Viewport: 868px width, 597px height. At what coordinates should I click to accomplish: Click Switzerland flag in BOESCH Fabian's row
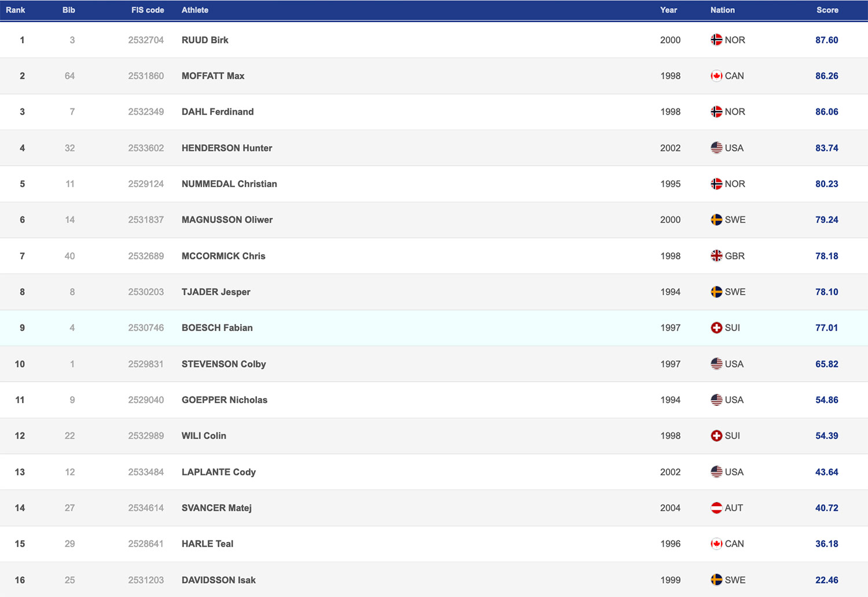point(716,328)
